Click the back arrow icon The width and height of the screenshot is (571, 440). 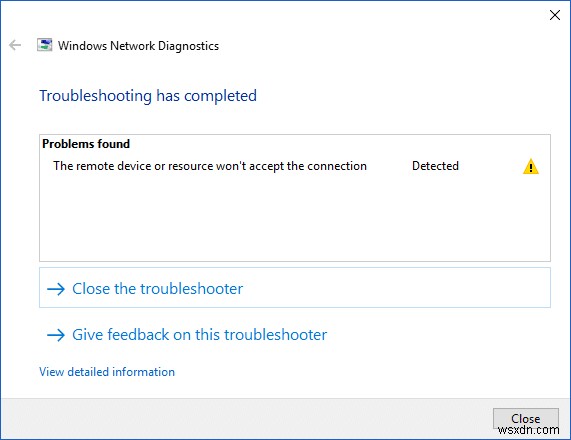pos(15,45)
